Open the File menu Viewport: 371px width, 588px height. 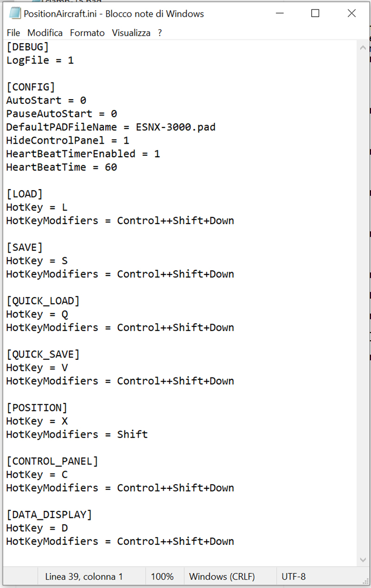tap(13, 33)
